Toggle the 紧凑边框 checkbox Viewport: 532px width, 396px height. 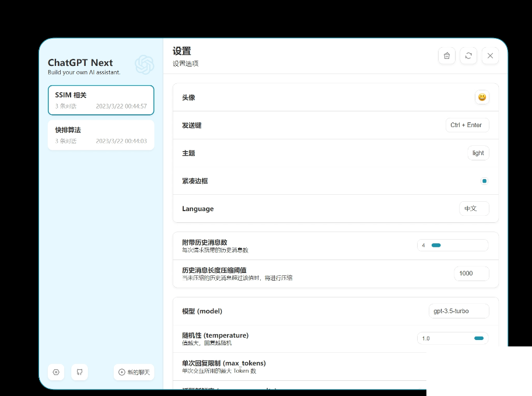(x=484, y=181)
